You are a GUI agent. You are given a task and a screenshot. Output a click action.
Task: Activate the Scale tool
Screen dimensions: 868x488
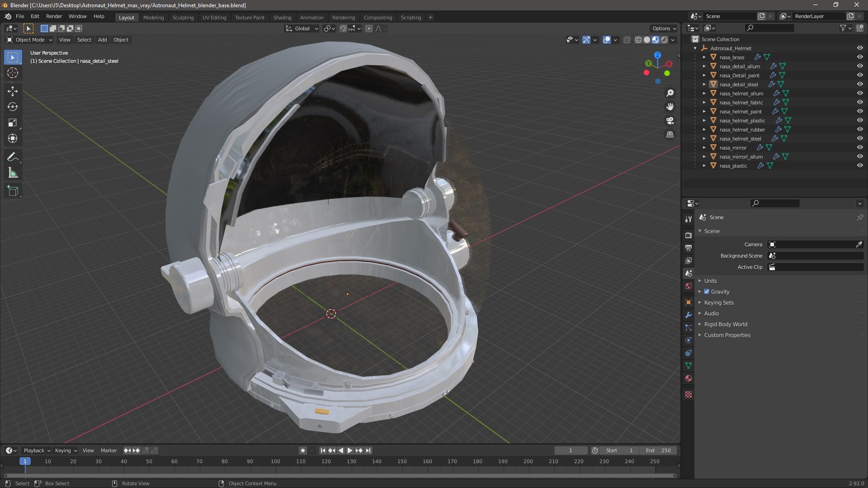(x=13, y=122)
